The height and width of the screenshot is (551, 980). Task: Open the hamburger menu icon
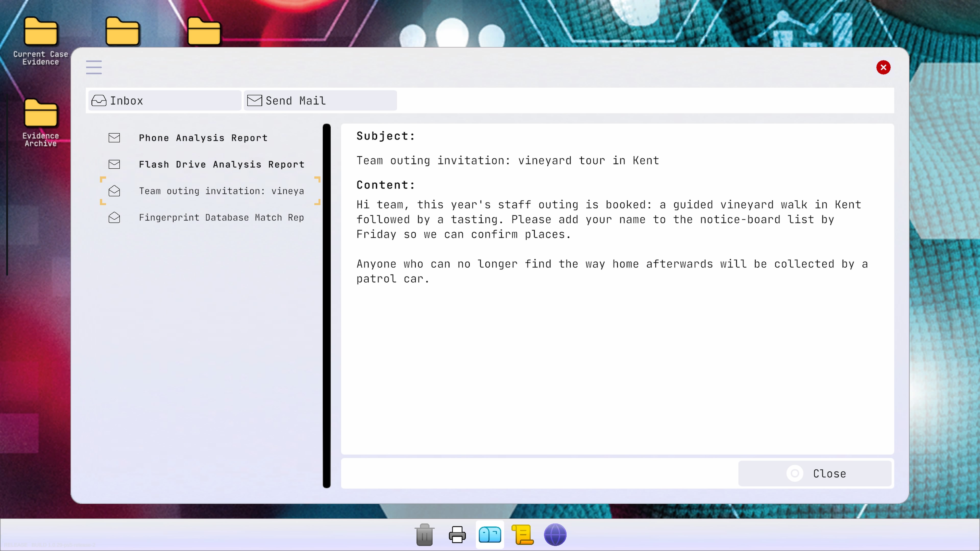94,67
